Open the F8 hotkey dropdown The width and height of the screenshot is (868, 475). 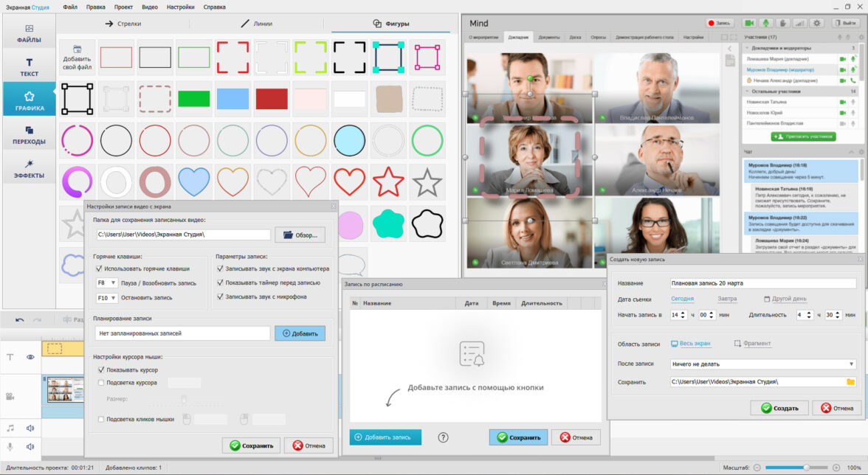(106, 283)
